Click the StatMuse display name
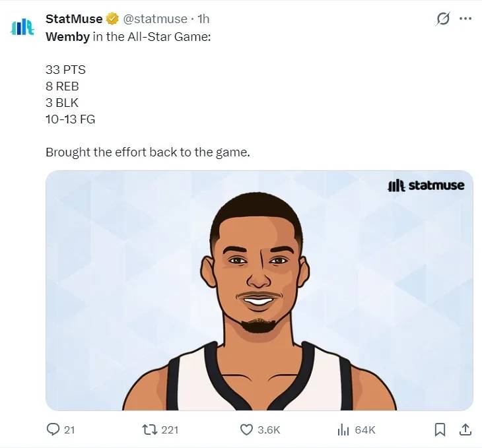 [x=73, y=19]
